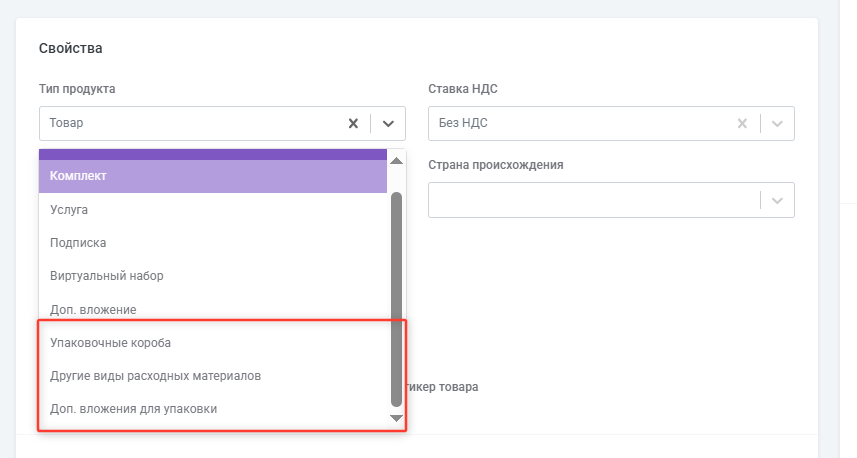Expand the Ставка НДС dropdown chevron
857x458 pixels.
[778, 124]
